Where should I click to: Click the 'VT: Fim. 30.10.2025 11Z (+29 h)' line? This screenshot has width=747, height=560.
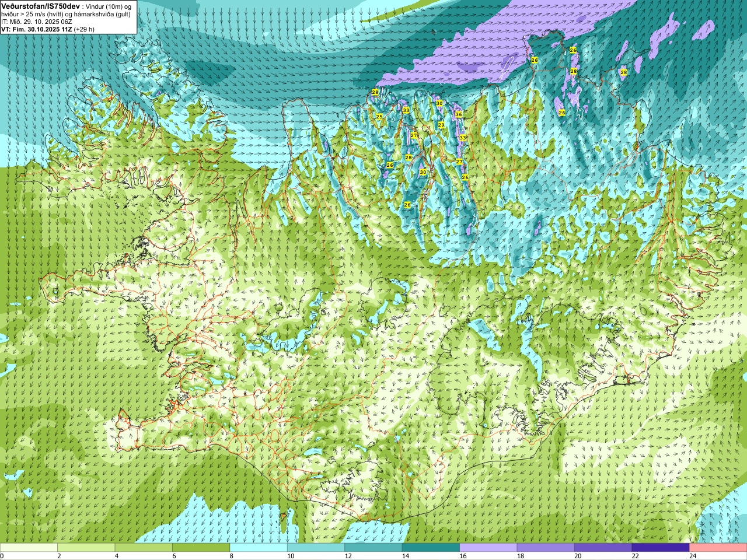[48, 29]
